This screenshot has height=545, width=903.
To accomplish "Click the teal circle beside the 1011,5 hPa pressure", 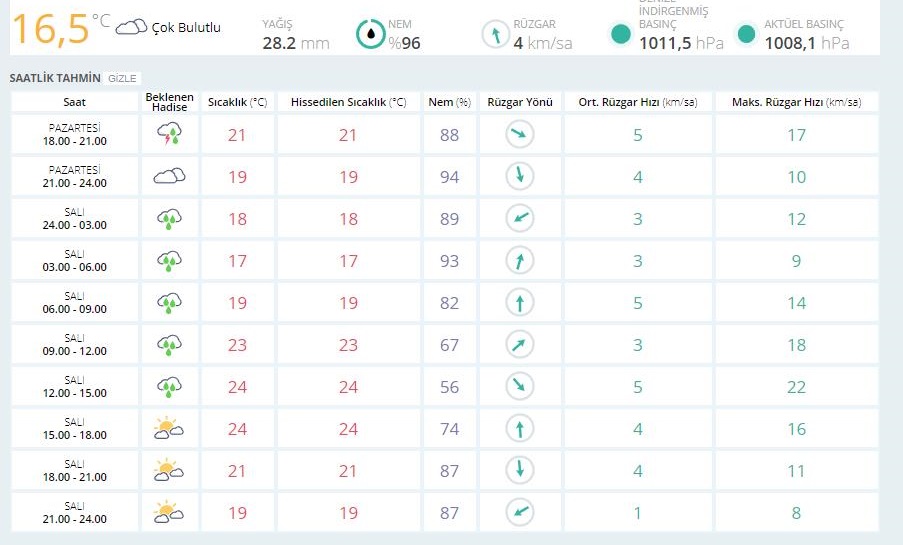I will point(620,35).
